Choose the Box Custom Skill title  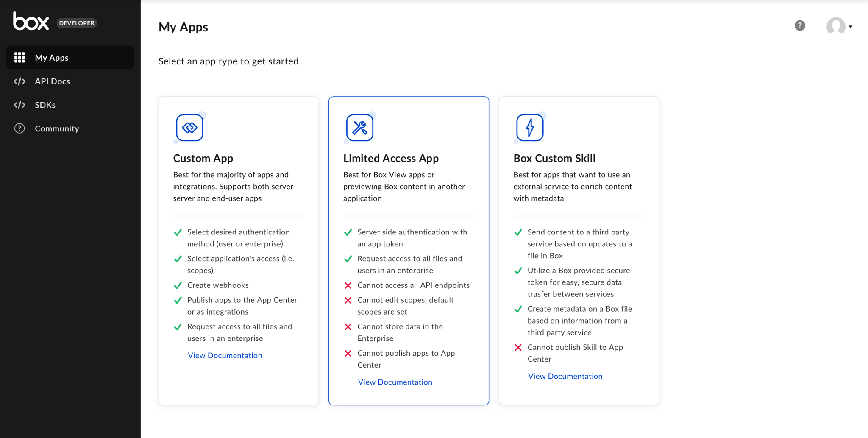pos(554,158)
